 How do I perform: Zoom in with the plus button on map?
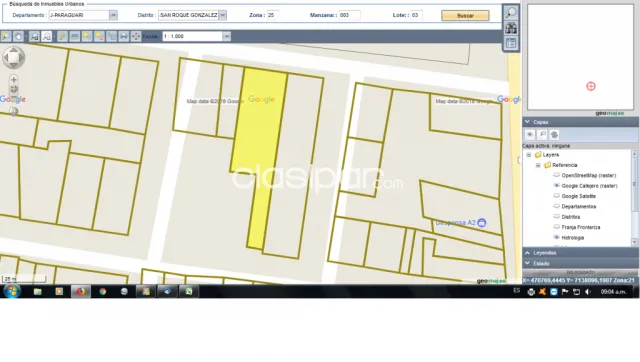pos(13,79)
